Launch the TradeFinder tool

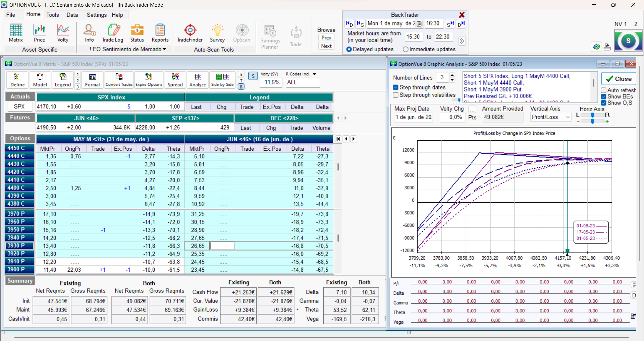click(x=190, y=33)
